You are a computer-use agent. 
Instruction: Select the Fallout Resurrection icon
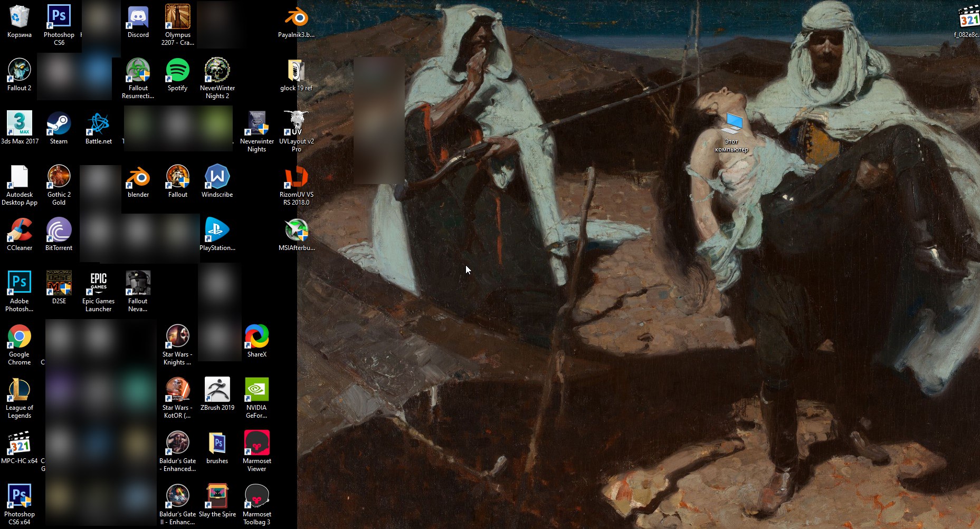pos(138,71)
